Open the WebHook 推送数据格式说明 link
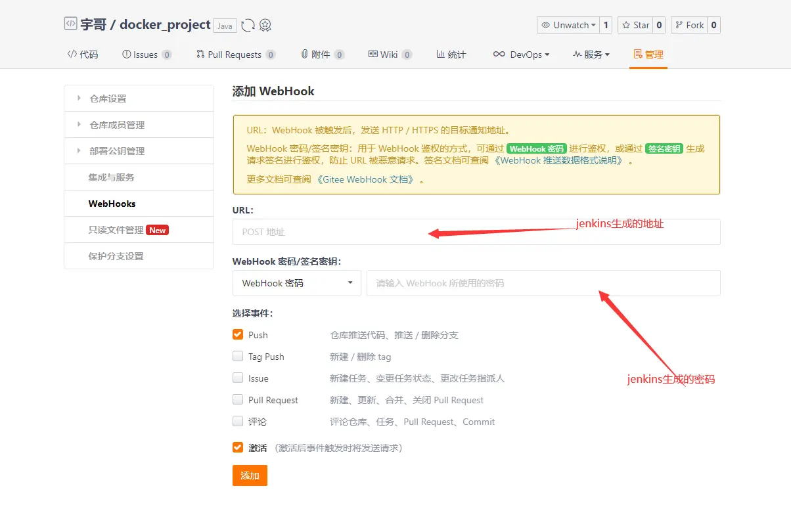 (x=559, y=160)
